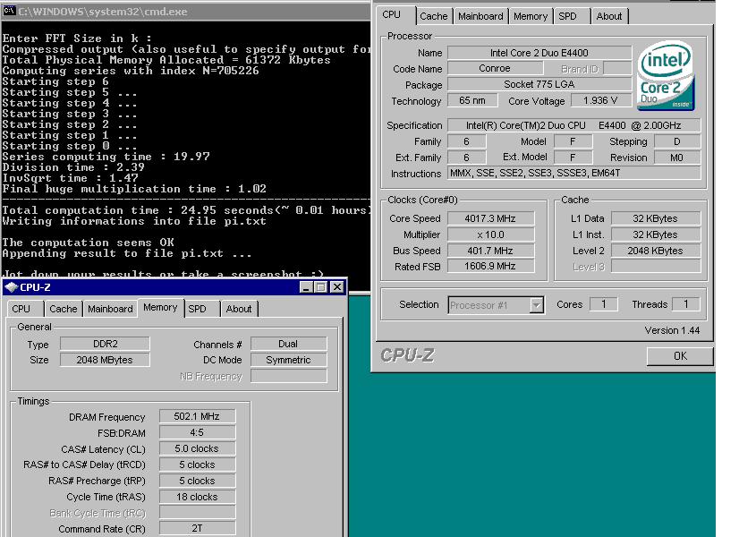Click the Command Rate value '2T'
Image resolution: width=756 pixels, height=537 pixels.
(x=197, y=529)
